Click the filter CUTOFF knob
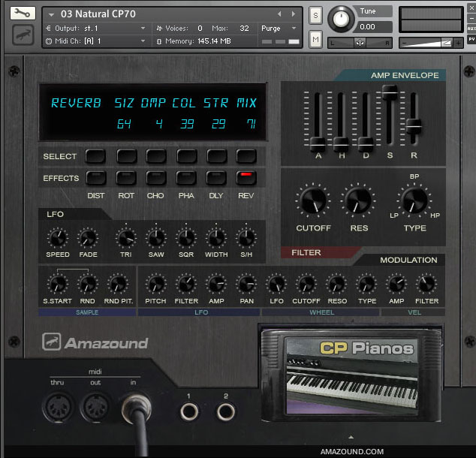476x458 pixels. [x=313, y=200]
